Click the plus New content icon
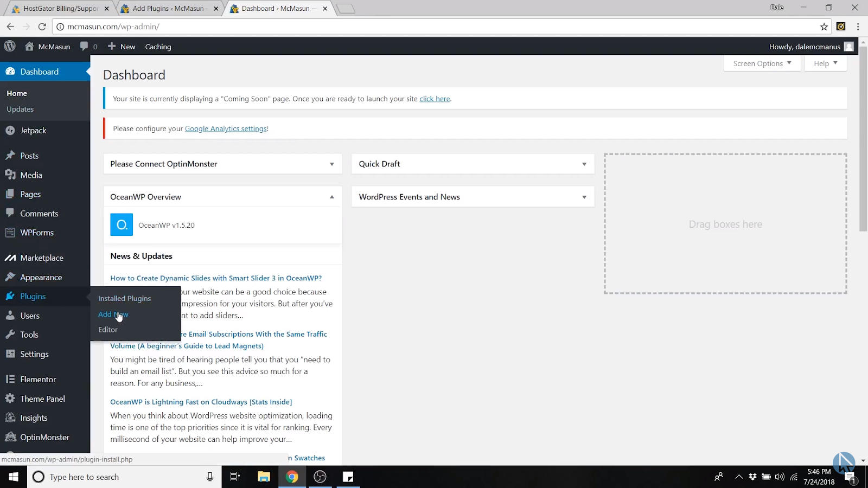The width and height of the screenshot is (868, 488). (x=112, y=47)
